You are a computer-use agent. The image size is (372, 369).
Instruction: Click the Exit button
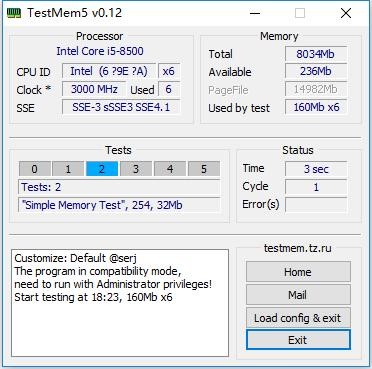pos(298,340)
